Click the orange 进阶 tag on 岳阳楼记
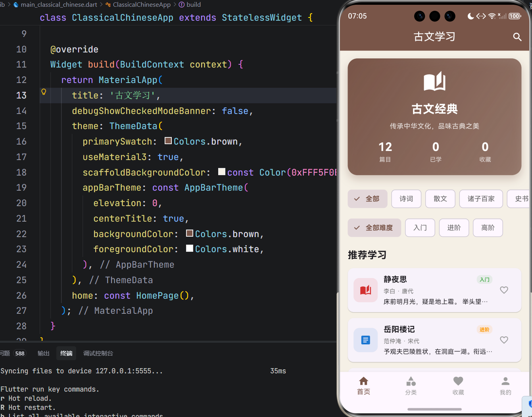 click(x=484, y=330)
